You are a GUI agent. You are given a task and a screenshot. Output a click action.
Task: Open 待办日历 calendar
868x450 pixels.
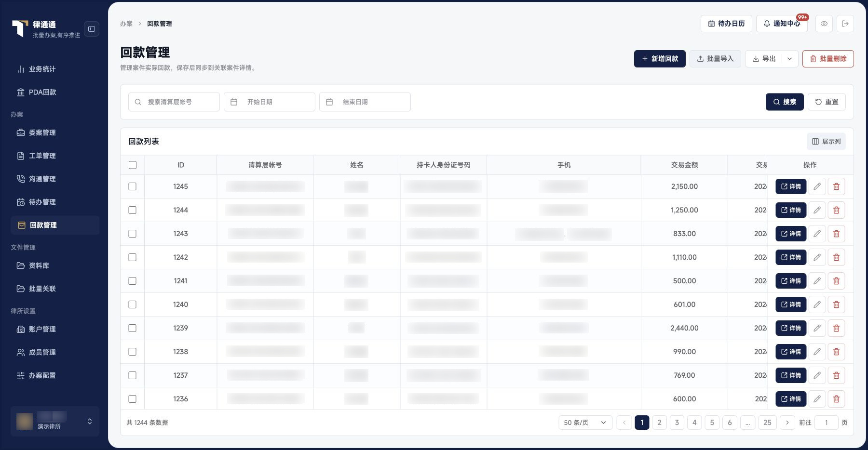726,24
